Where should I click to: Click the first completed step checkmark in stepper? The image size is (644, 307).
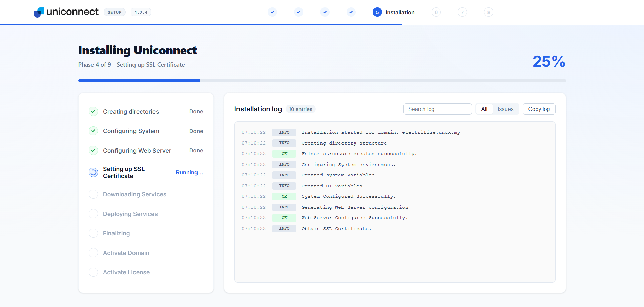(272, 12)
